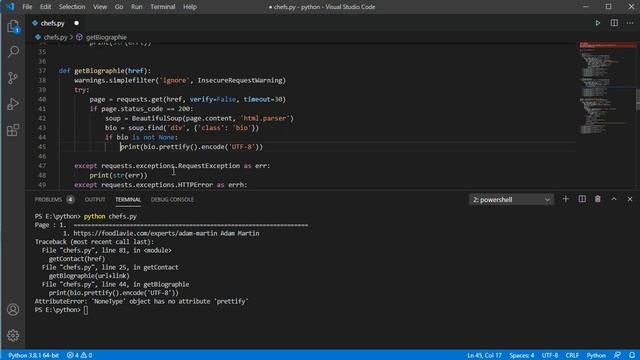
Task: Open the Manage gear icon
Action: (x=13, y=335)
